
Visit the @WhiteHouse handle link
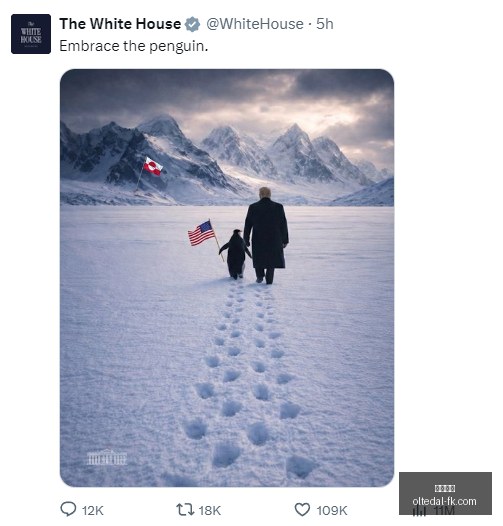pos(255,24)
